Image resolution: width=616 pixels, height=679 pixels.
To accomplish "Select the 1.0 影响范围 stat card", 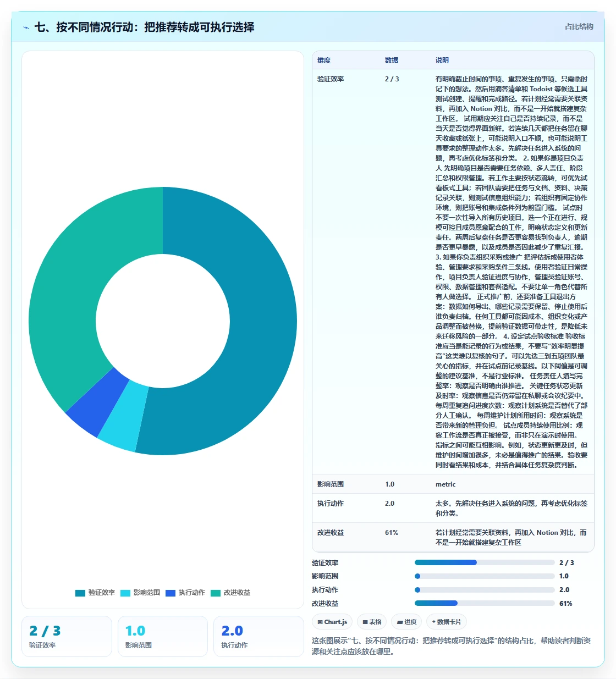I will (x=163, y=636).
